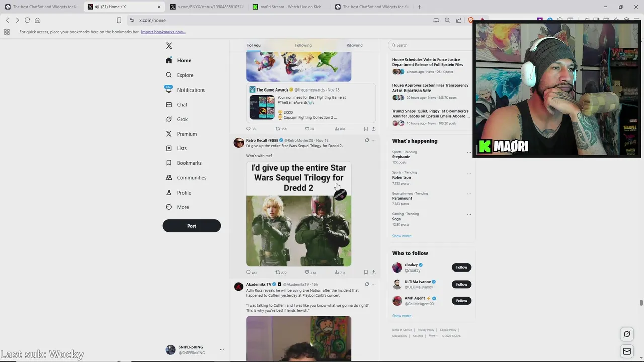Click the Search field on X
Viewport: 644px width, 362px height.
pyautogui.click(x=432, y=45)
